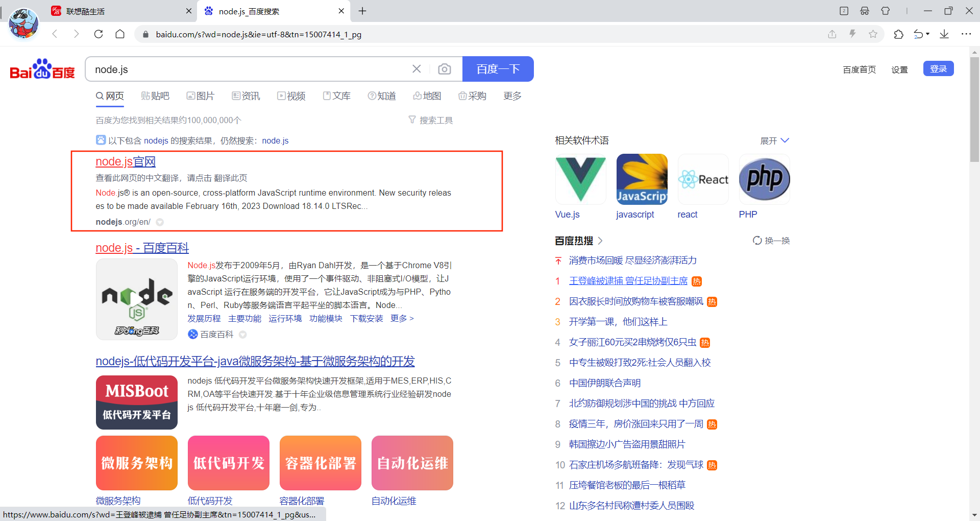Click the vertical scrollbar thumb
The image size is (980, 521).
click(974, 109)
